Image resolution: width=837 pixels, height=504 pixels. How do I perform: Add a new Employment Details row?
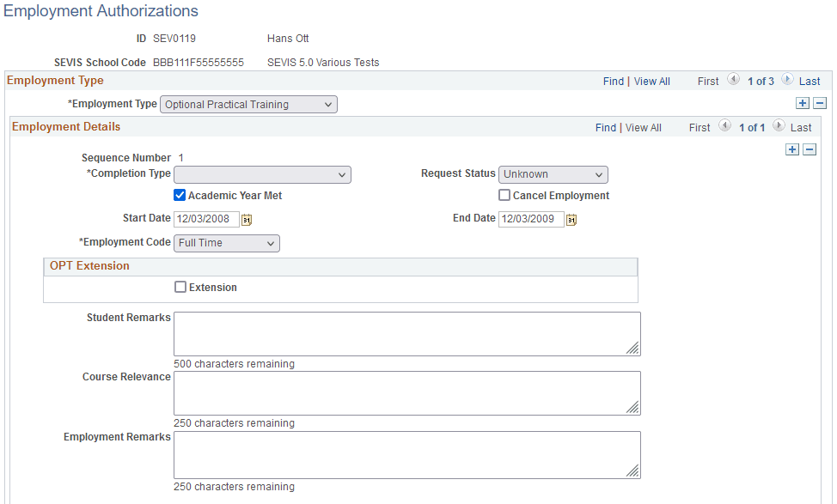(791, 149)
